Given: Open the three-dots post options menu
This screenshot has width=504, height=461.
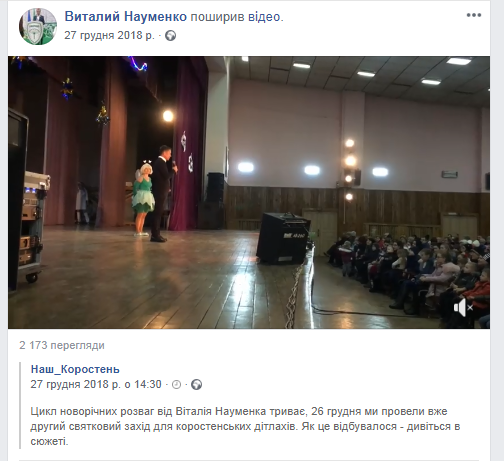Looking at the screenshot, I should point(474,15).
